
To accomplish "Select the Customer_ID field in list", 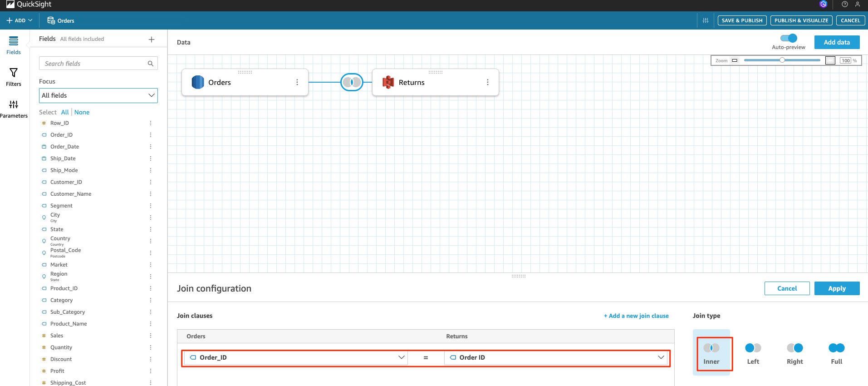I will click(x=66, y=182).
